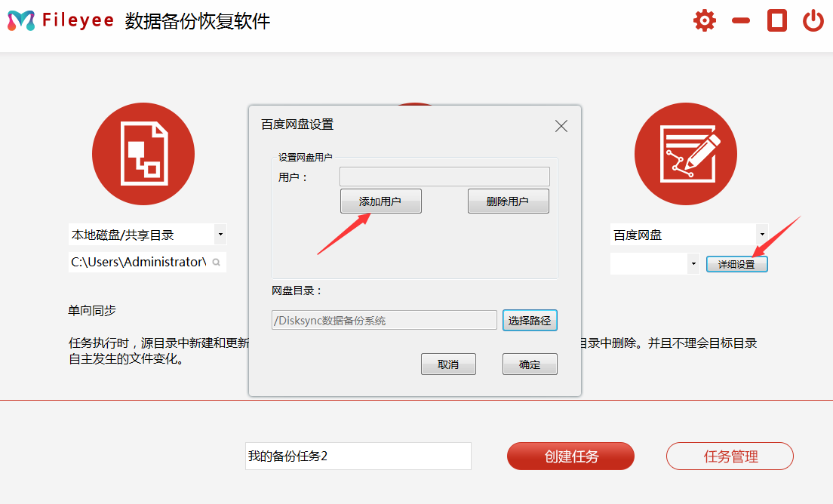Cancel the dialog with 取消

pos(448,364)
